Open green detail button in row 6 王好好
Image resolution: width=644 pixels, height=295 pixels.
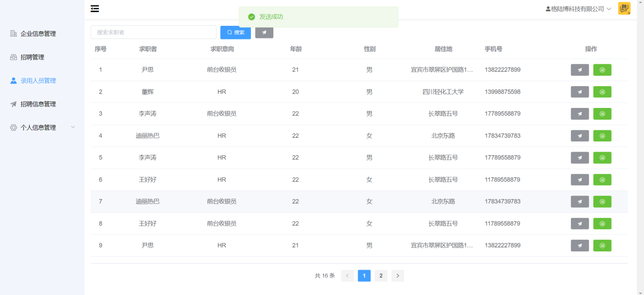[602, 179]
